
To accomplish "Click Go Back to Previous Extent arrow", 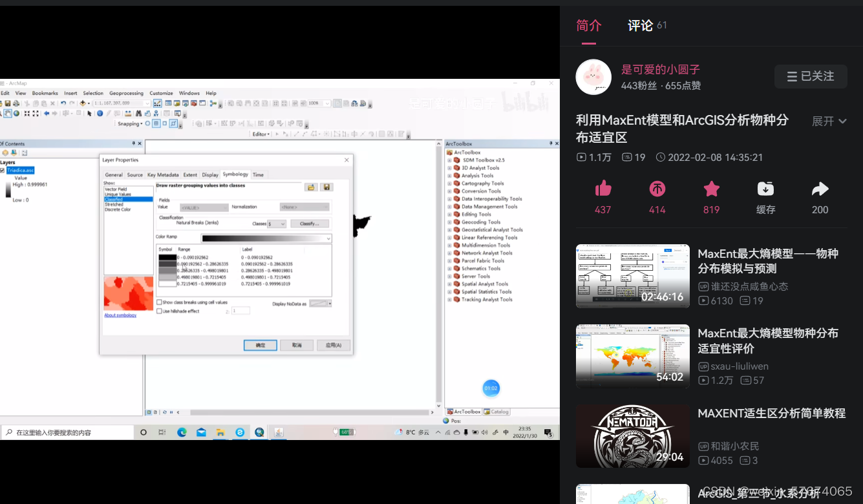I will coord(47,113).
